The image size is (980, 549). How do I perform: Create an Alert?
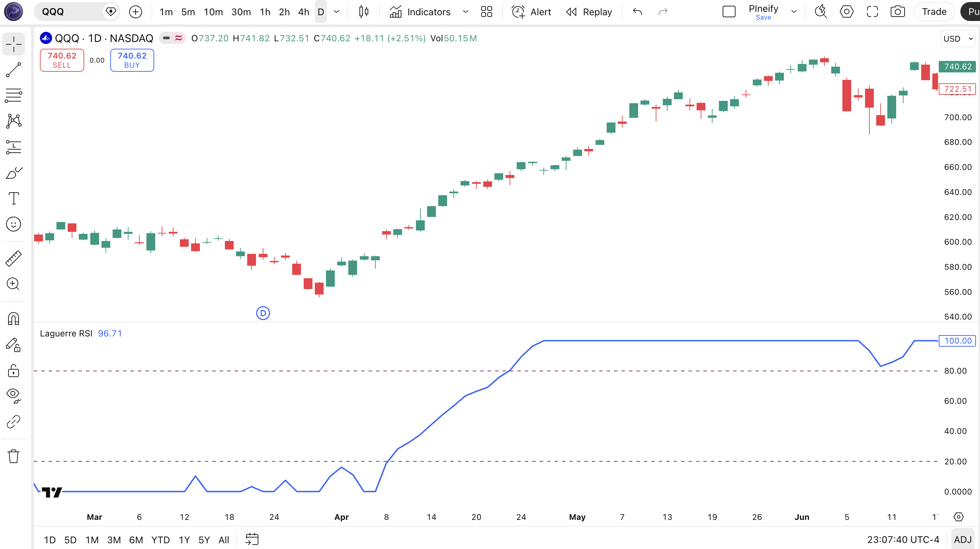[x=531, y=12]
